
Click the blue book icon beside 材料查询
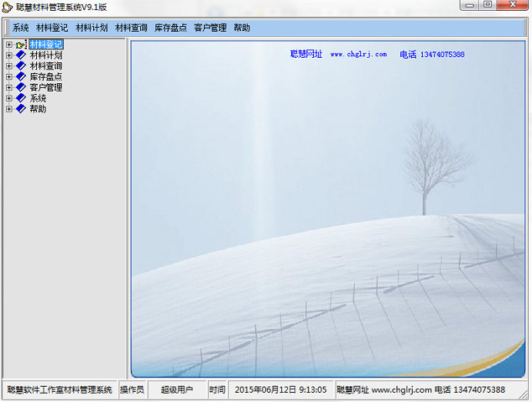[x=21, y=65]
